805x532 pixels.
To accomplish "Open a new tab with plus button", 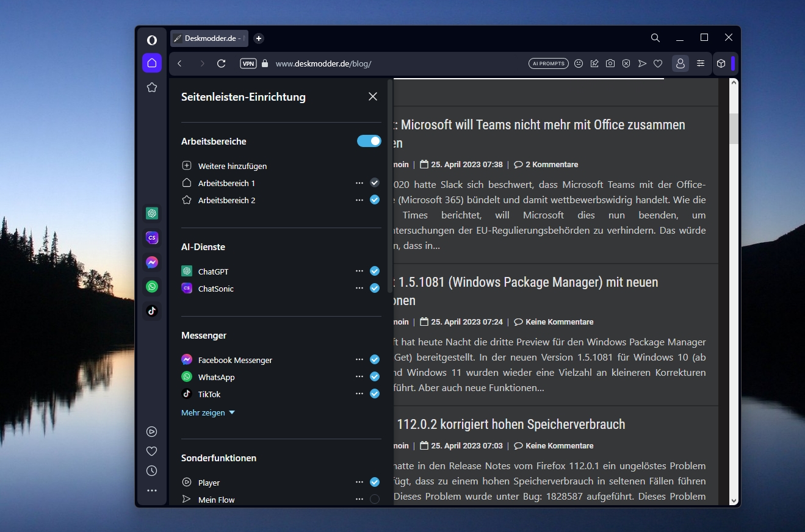I will [x=259, y=38].
